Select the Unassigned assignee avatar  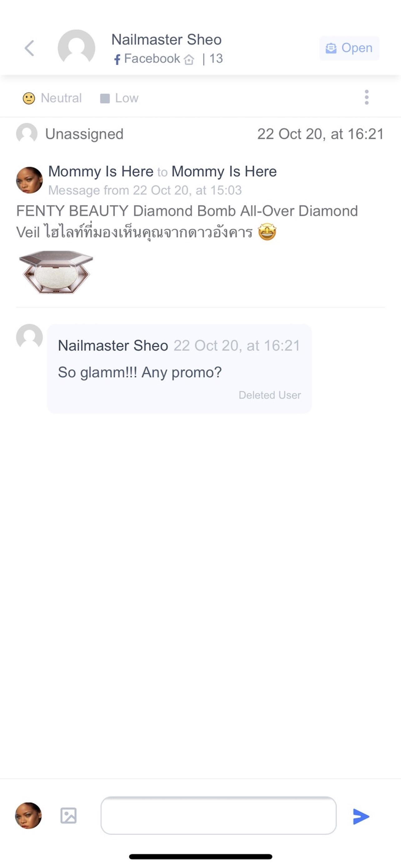(x=27, y=134)
